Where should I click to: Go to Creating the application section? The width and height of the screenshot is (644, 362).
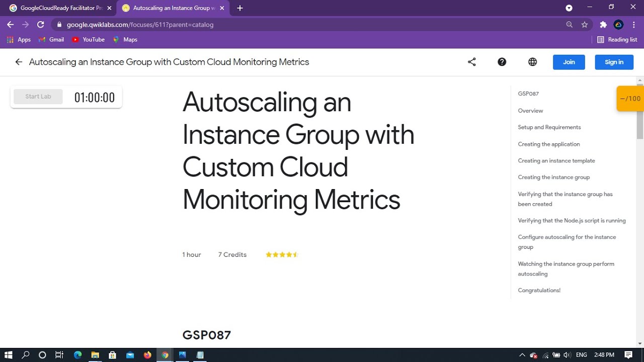(549, 144)
